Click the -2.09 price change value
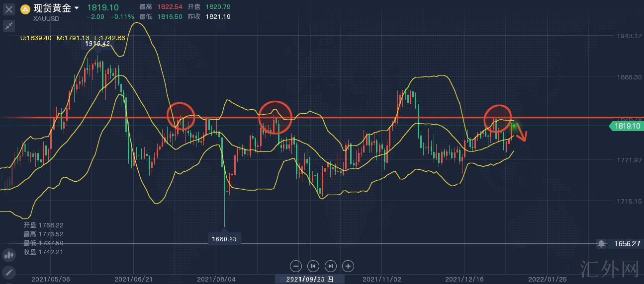The width and height of the screenshot is (644, 284). tap(95, 17)
